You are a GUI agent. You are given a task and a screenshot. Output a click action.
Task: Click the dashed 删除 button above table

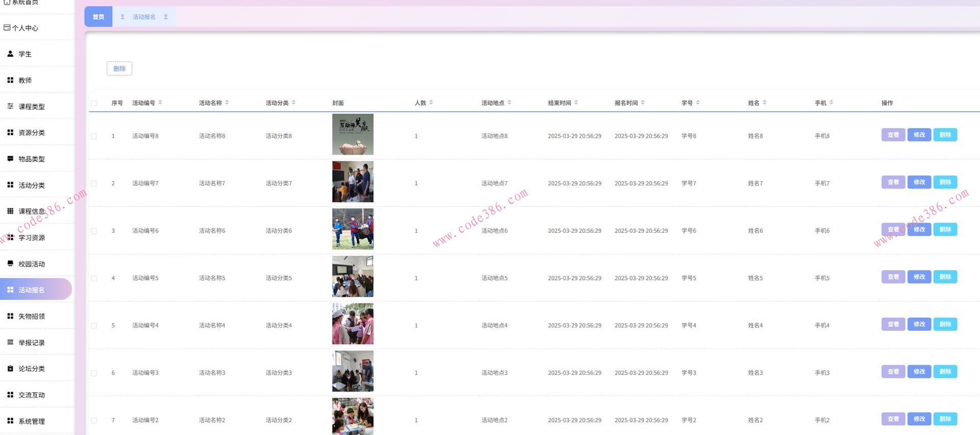(119, 68)
